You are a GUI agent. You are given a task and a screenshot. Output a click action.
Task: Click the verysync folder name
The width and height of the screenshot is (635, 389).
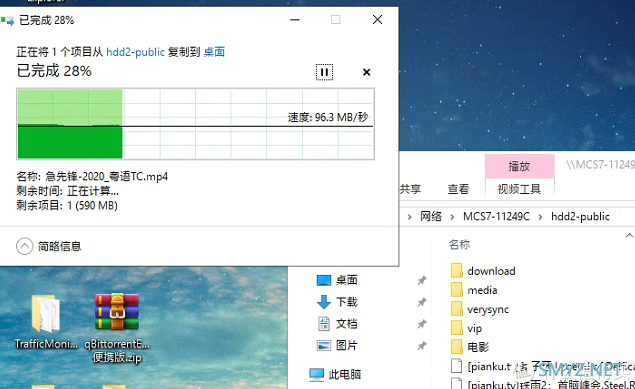click(488, 310)
